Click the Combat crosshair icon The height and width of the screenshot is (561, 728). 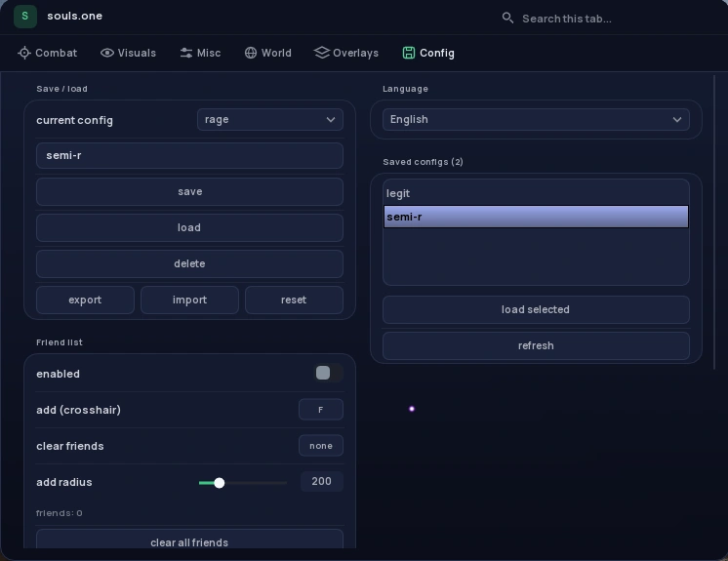point(24,53)
